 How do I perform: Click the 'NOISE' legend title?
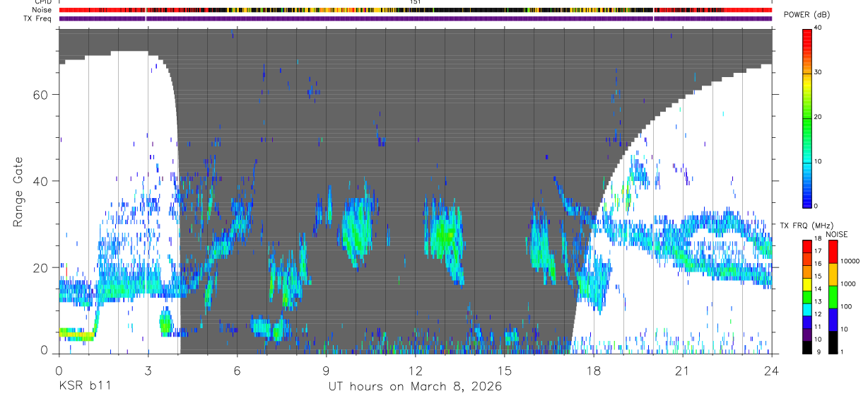pyautogui.click(x=836, y=234)
